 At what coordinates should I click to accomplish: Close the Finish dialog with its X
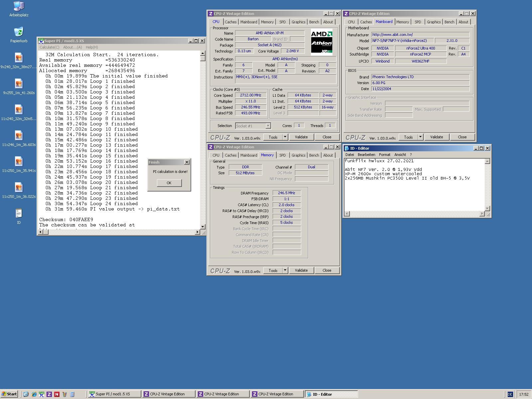tap(187, 162)
